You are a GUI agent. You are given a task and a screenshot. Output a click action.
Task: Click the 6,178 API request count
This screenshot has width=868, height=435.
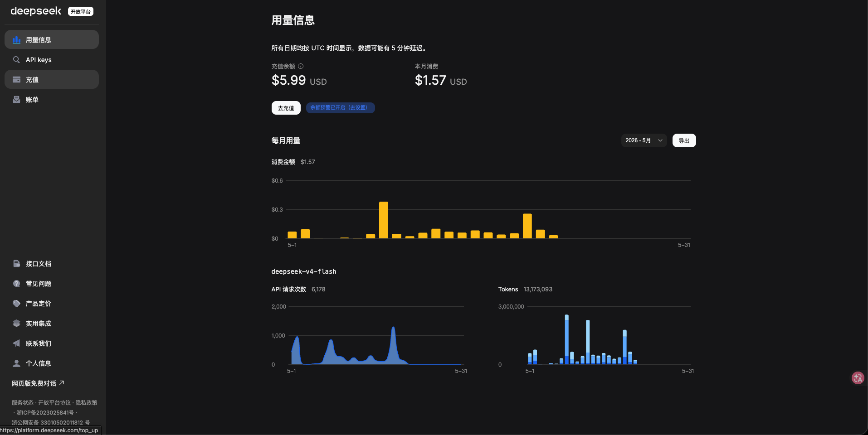[x=318, y=289]
